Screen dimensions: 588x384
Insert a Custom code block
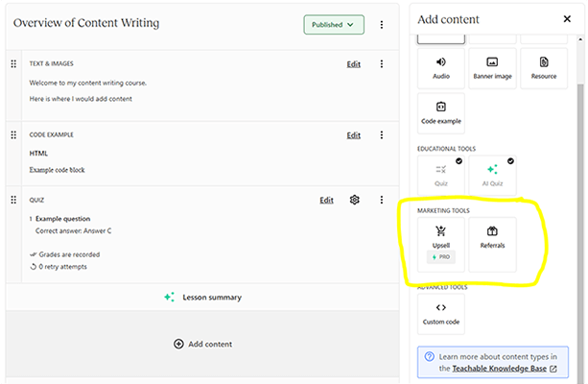click(x=441, y=314)
